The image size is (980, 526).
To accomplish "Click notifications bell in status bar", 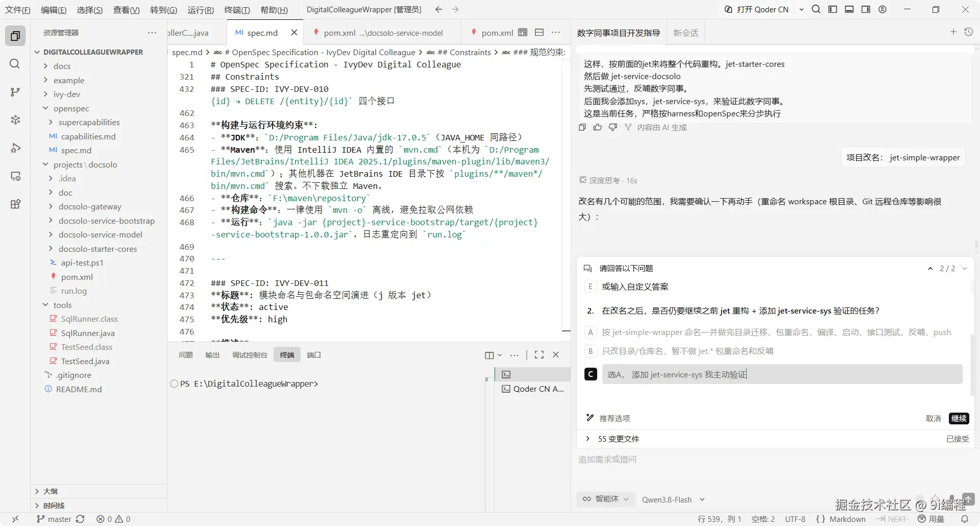I will tap(965, 519).
